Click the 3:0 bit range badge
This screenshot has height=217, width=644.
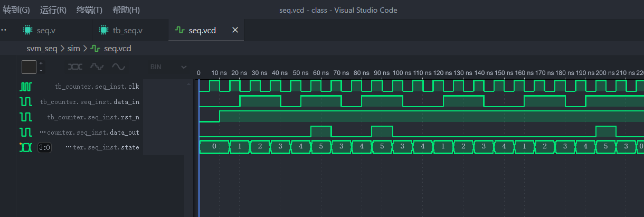45,148
